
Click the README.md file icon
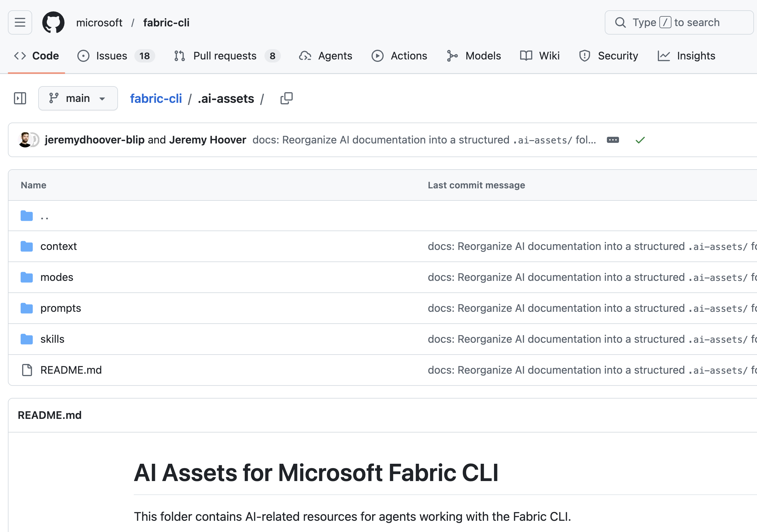[x=27, y=370]
